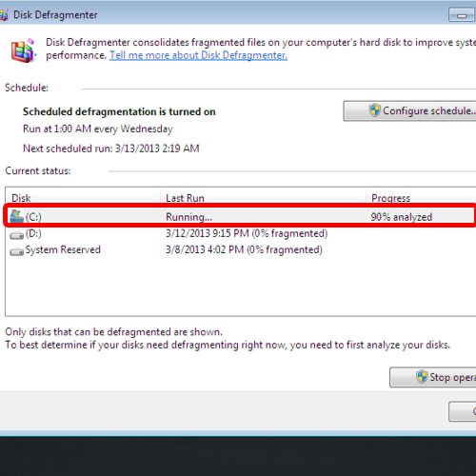Click the shield icon on Stop operation
476x476 pixels.
[422, 377]
